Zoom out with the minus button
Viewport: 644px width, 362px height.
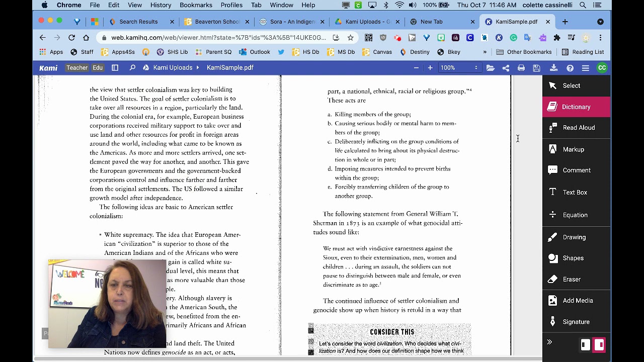pyautogui.click(x=416, y=67)
